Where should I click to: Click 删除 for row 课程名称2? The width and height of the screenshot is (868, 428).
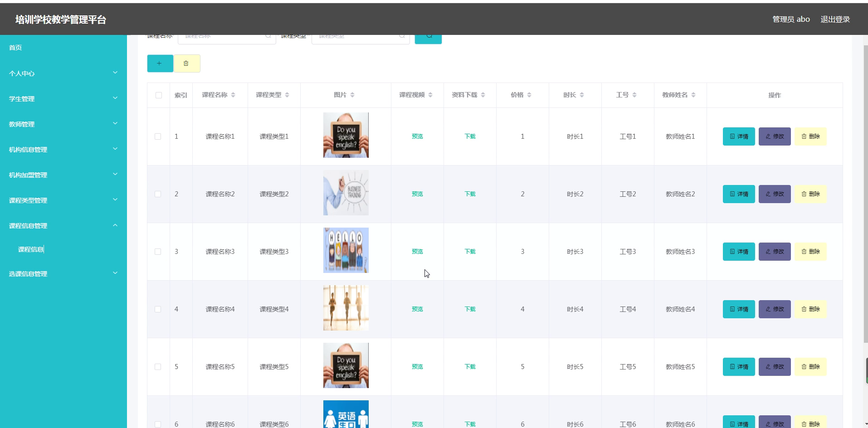[810, 194]
